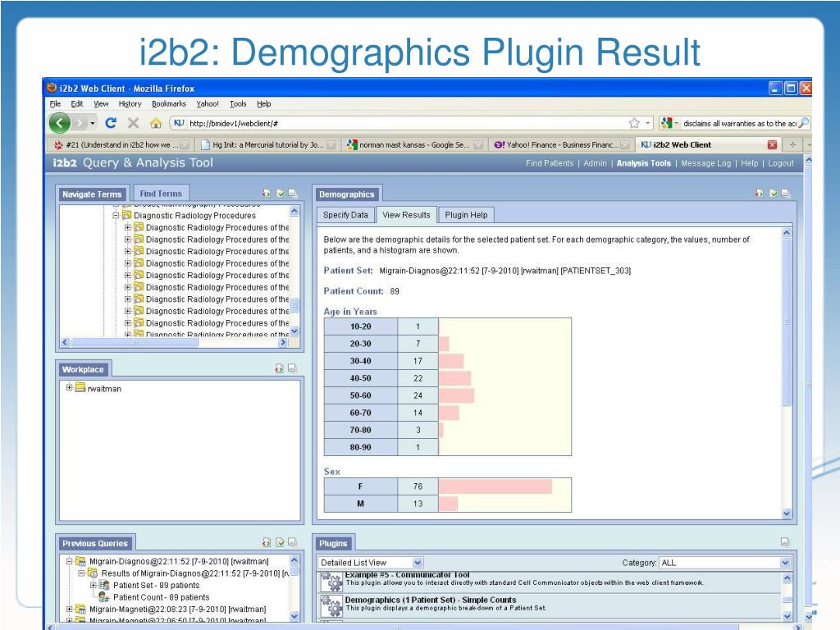Open the Bookmarks menu
Image resolution: width=840 pixels, height=630 pixels.
coord(169,104)
